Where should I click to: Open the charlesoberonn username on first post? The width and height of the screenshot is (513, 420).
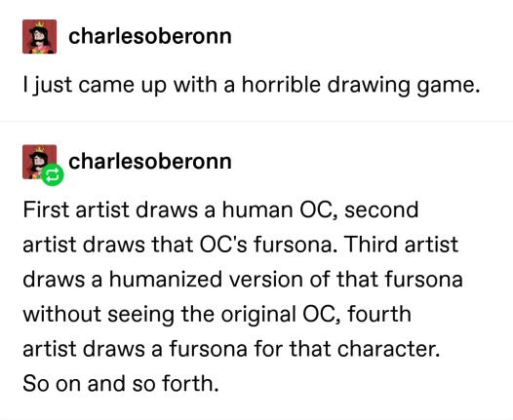(x=150, y=36)
